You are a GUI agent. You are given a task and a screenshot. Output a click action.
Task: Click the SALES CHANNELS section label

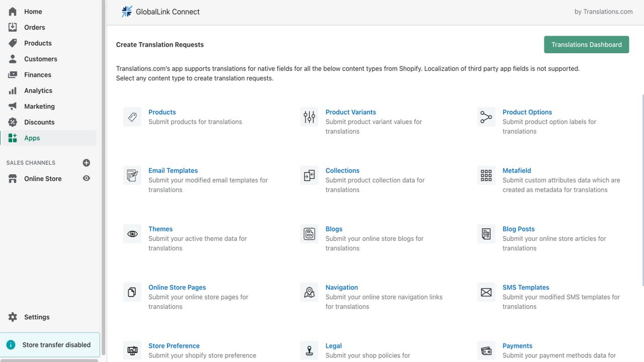pyautogui.click(x=31, y=163)
